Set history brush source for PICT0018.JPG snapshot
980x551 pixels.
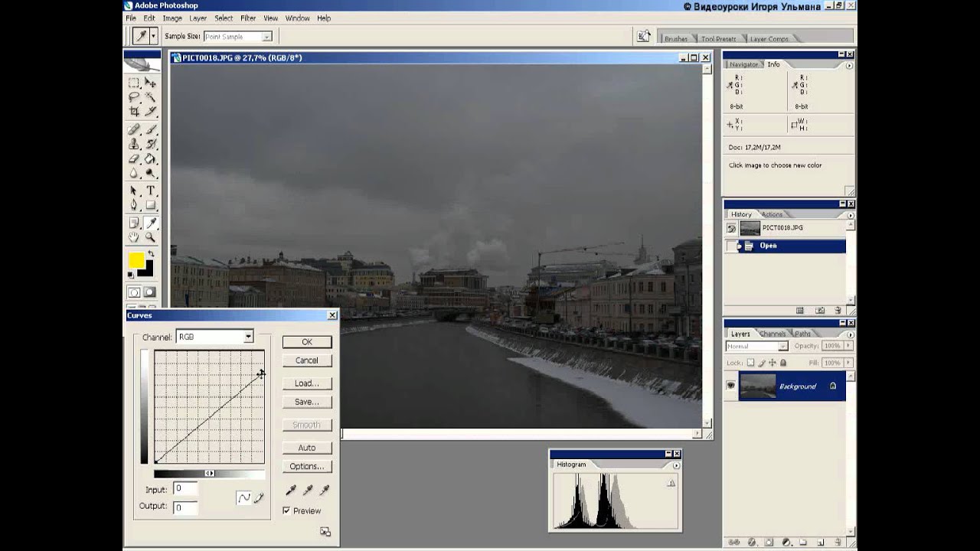click(x=730, y=228)
